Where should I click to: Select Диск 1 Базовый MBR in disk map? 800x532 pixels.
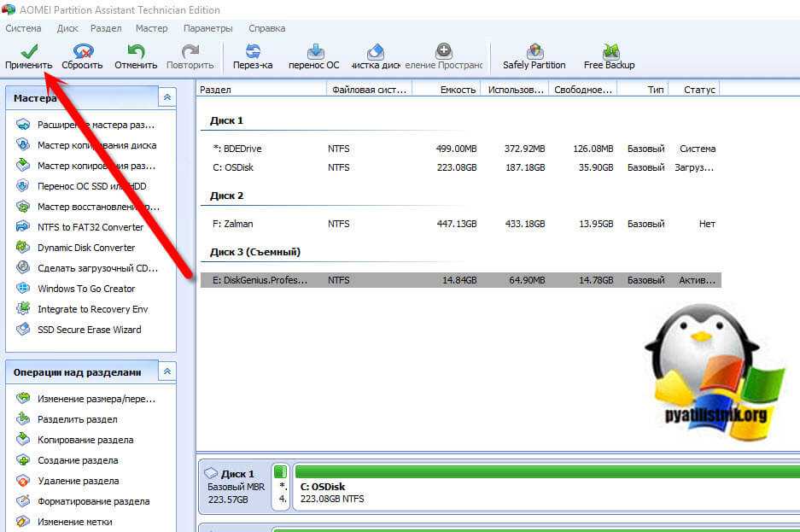point(235,487)
